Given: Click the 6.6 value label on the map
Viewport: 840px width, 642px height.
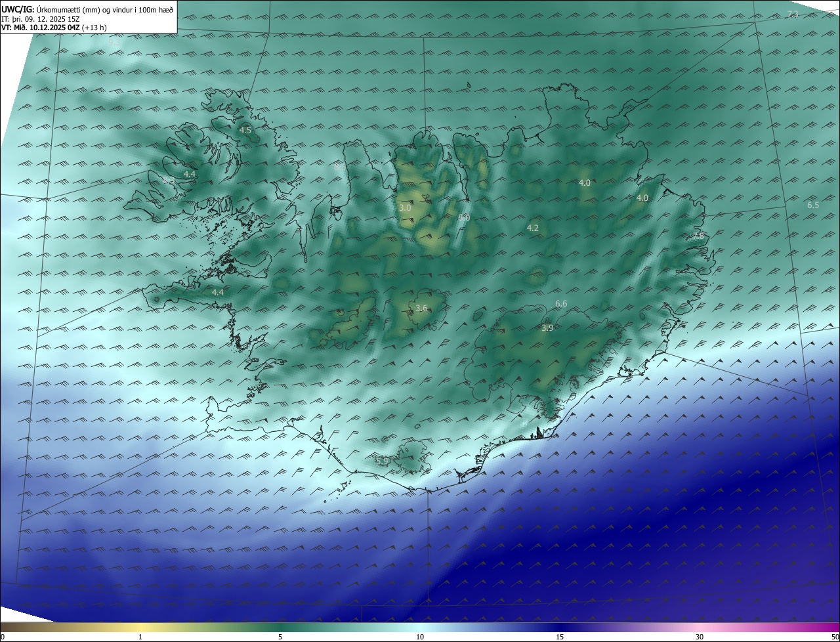Looking at the screenshot, I should click(561, 303).
